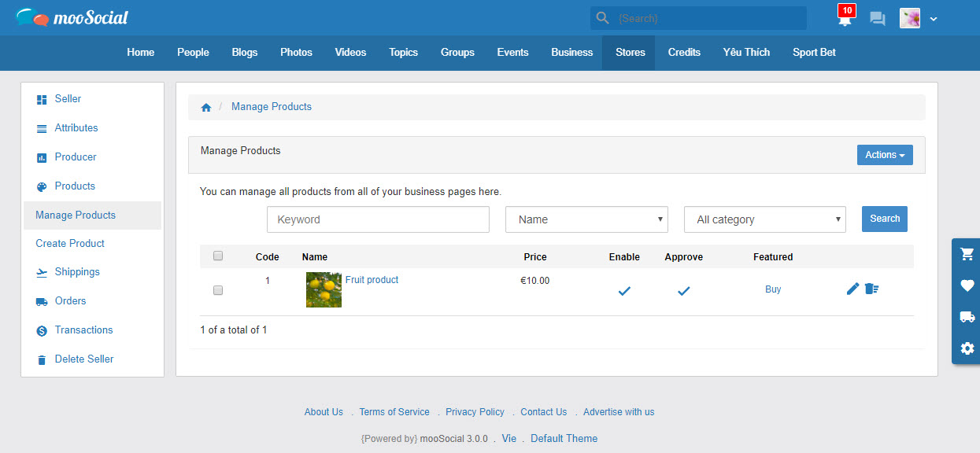The height and width of the screenshot is (453, 980).
Task: Click the Vie language link
Action: [509, 439]
